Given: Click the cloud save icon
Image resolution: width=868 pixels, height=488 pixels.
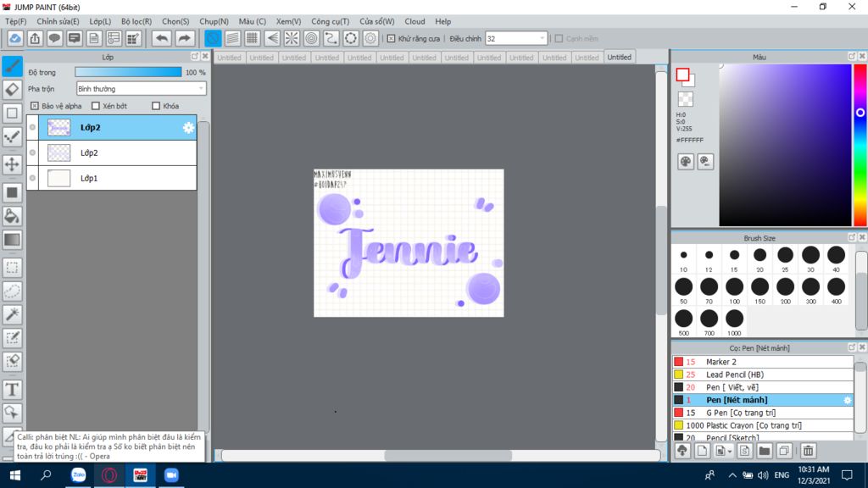Looking at the screenshot, I should pyautogui.click(x=15, y=38).
